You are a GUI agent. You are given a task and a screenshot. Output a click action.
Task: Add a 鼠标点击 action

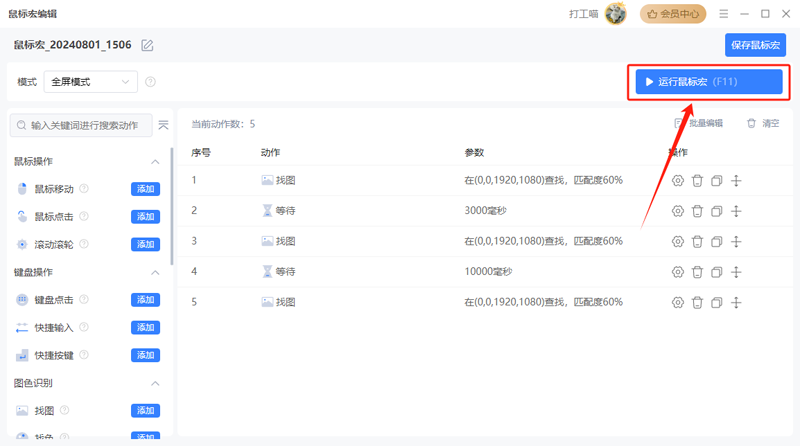(x=145, y=216)
